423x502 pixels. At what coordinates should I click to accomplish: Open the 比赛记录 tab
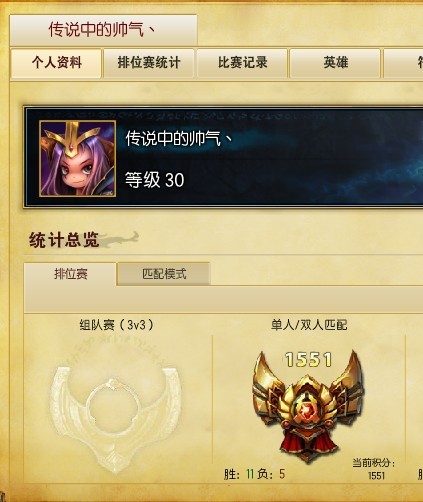pyautogui.click(x=242, y=63)
